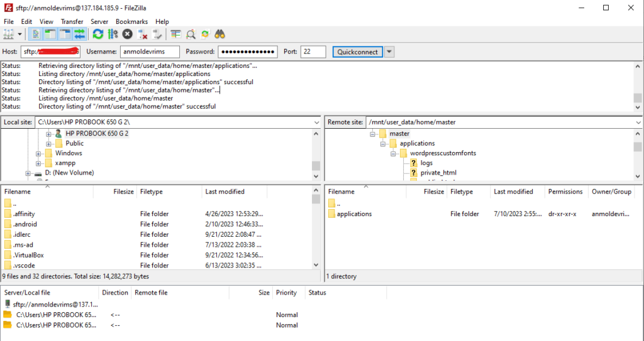Click the local file list vertical scrollbar

(x=316, y=227)
